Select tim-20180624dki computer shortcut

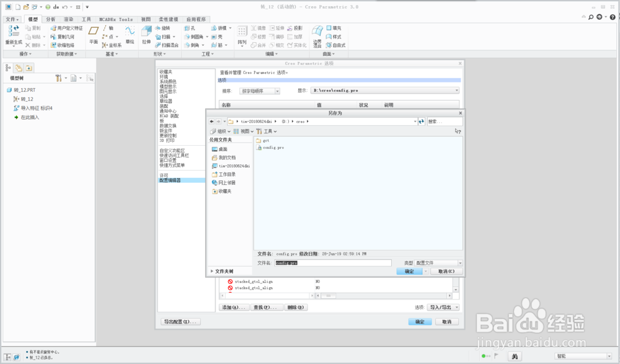click(x=231, y=166)
